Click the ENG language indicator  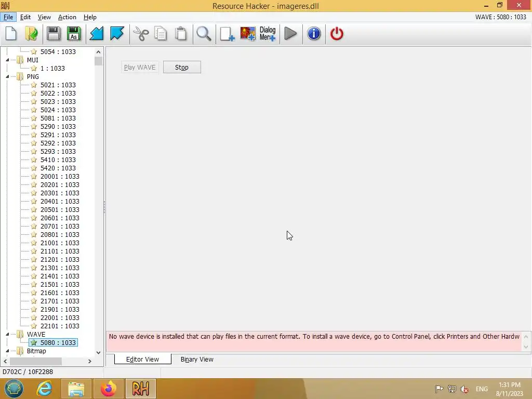pos(482,389)
